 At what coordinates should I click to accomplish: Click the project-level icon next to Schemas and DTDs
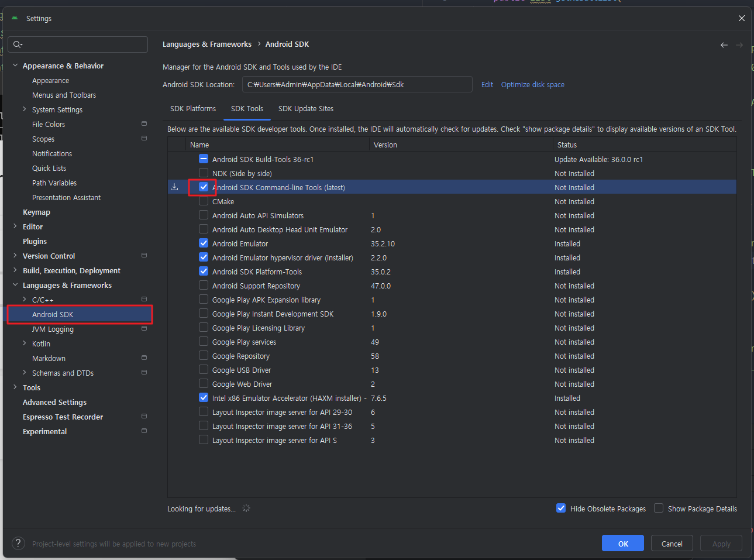coord(144,373)
